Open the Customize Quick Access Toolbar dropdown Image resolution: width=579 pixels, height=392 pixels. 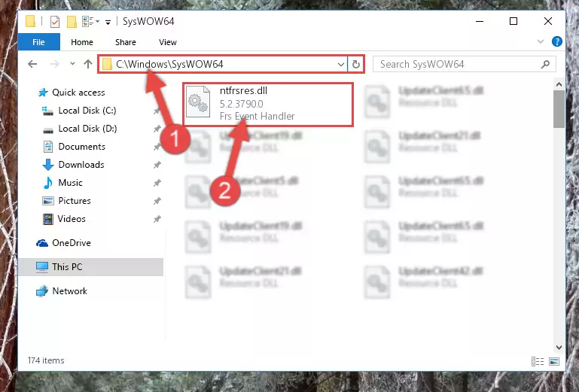[x=108, y=22]
